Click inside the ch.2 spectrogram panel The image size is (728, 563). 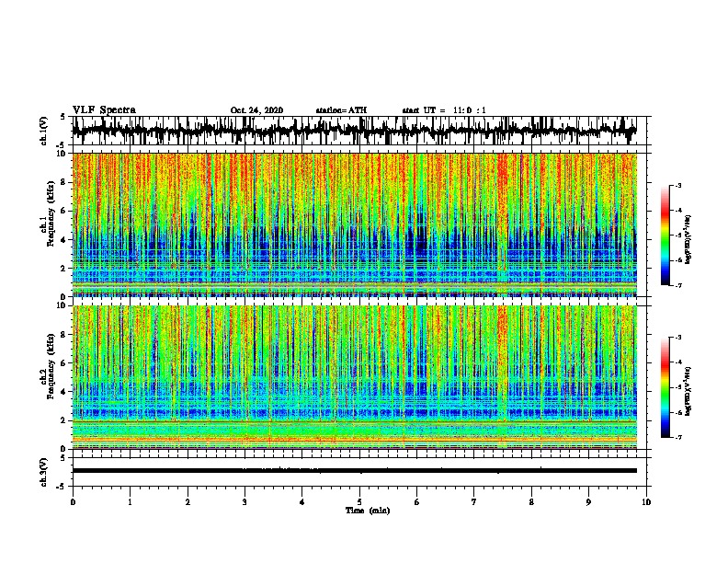coord(354,377)
